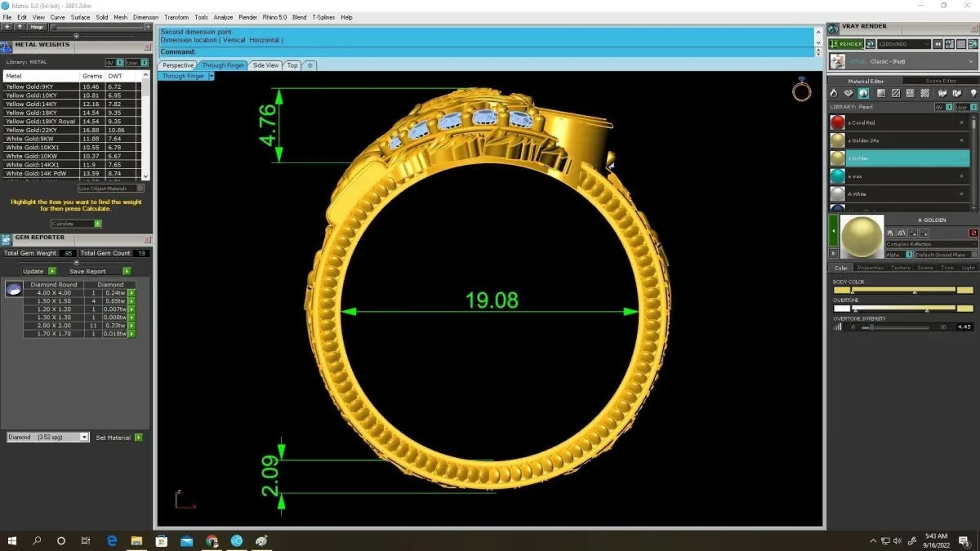Switch to Side View viewport tab

coord(265,65)
